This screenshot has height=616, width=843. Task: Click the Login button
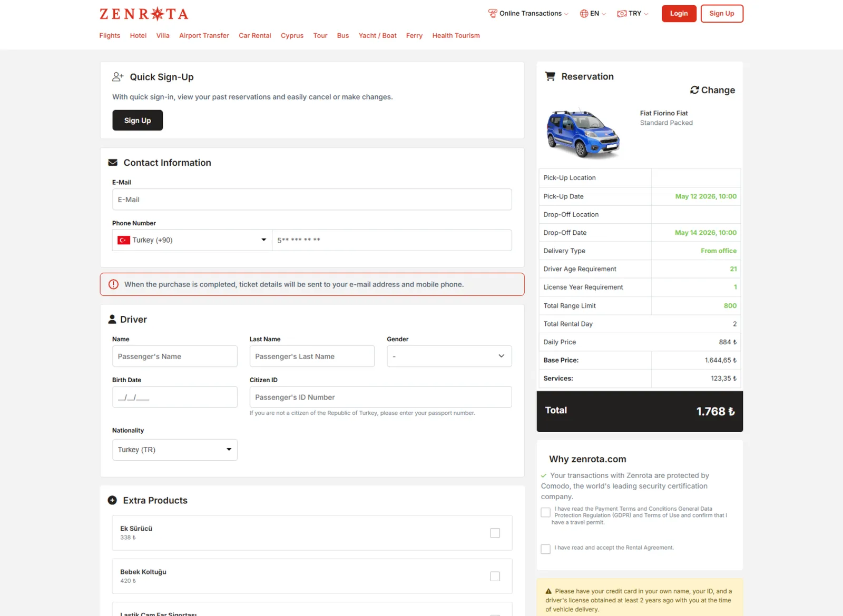pyautogui.click(x=679, y=13)
